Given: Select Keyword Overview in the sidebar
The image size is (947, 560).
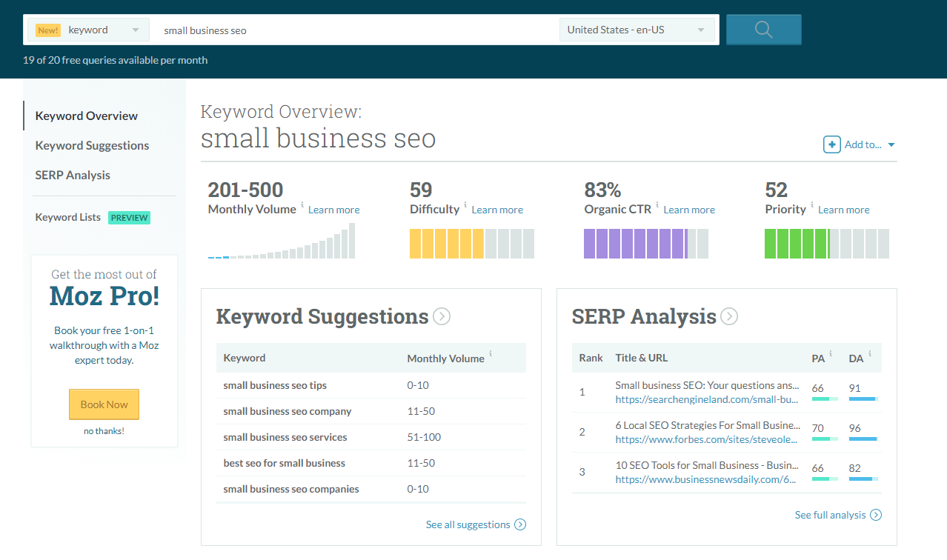Looking at the screenshot, I should (87, 116).
